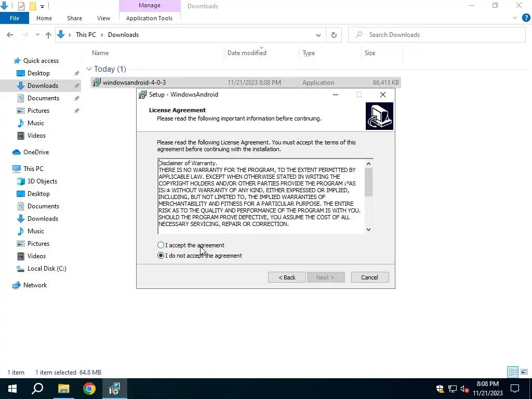Click the Setup title bar icon
The image size is (532, 399).
[143, 95]
